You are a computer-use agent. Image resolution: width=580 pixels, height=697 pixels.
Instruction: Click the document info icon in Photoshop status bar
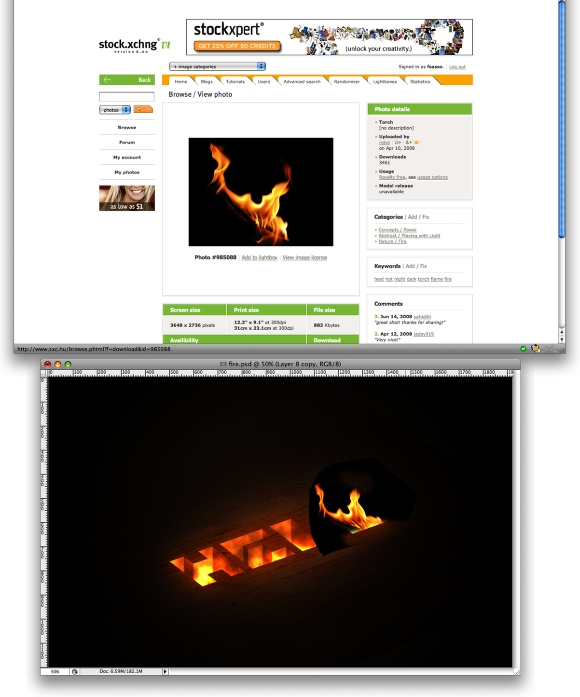tap(75, 672)
